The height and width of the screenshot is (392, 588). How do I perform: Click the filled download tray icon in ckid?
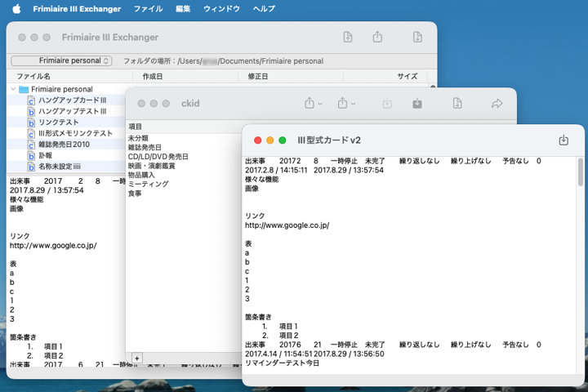point(417,104)
